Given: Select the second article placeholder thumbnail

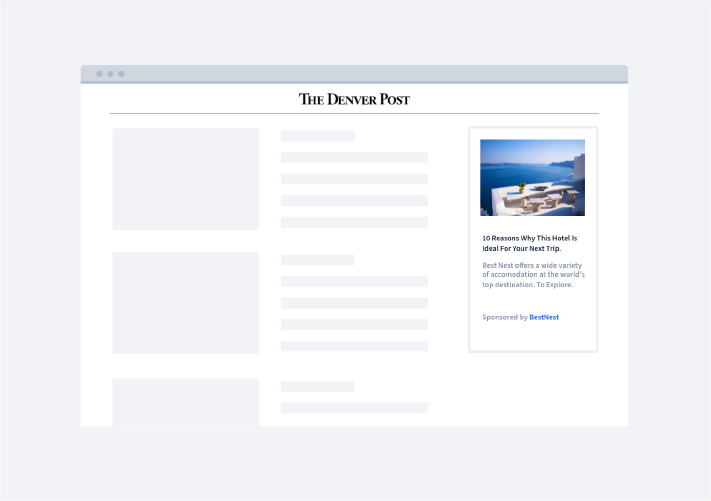Looking at the screenshot, I should [185, 303].
